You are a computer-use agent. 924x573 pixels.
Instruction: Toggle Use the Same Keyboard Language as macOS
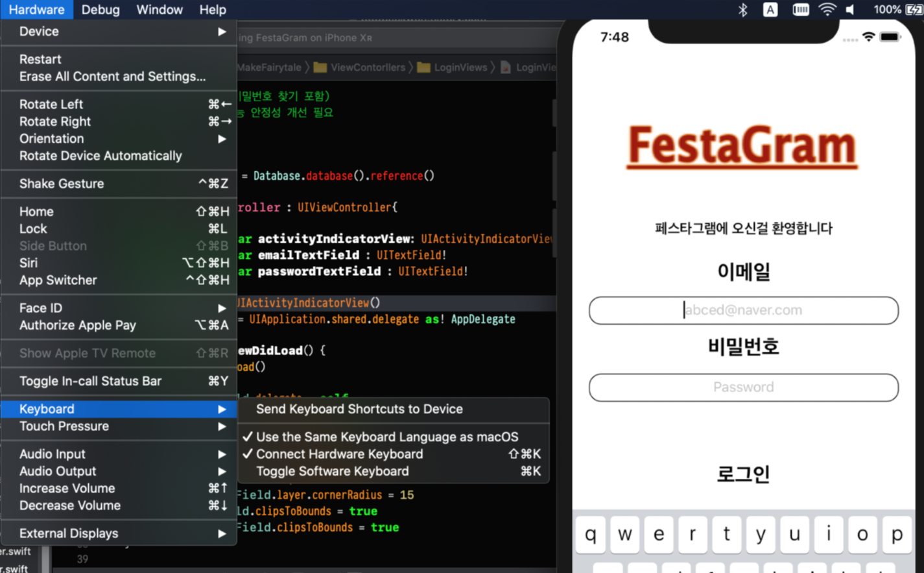coord(394,437)
